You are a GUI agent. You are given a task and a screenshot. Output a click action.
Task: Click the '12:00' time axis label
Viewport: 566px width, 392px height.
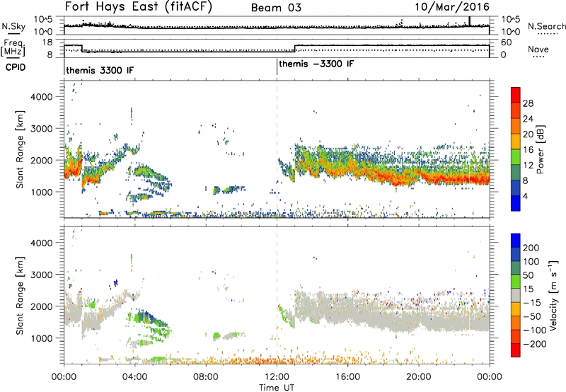click(x=277, y=377)
